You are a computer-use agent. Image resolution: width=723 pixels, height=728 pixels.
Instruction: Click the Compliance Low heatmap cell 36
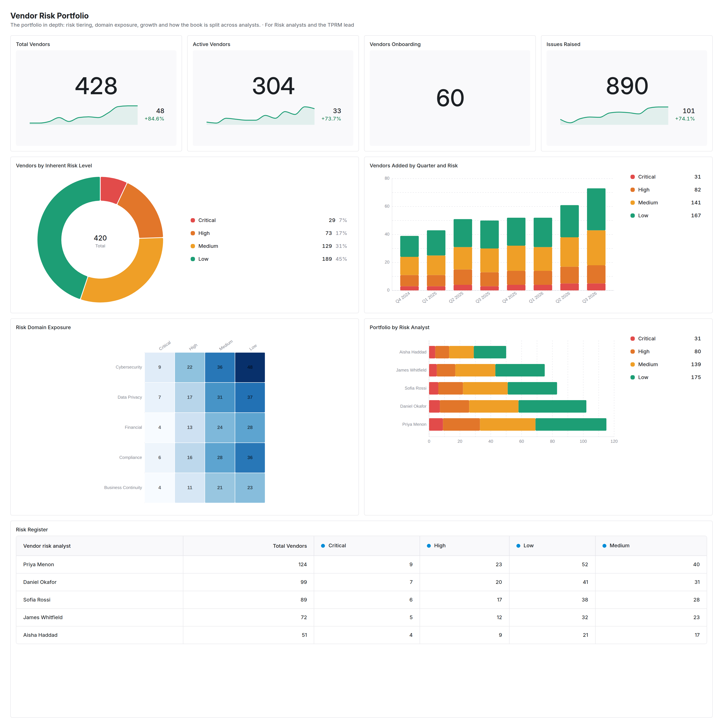[x=250, y=458]
